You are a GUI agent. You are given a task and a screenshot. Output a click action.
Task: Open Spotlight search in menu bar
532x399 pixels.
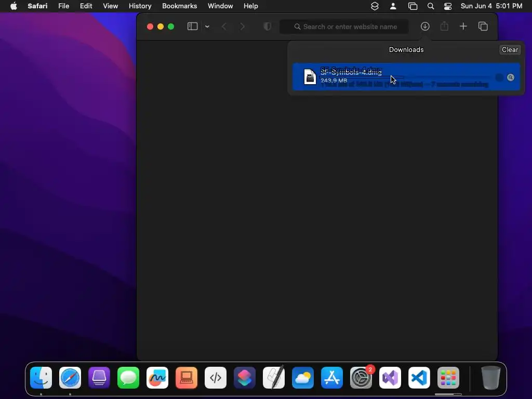tap(431, 6)
